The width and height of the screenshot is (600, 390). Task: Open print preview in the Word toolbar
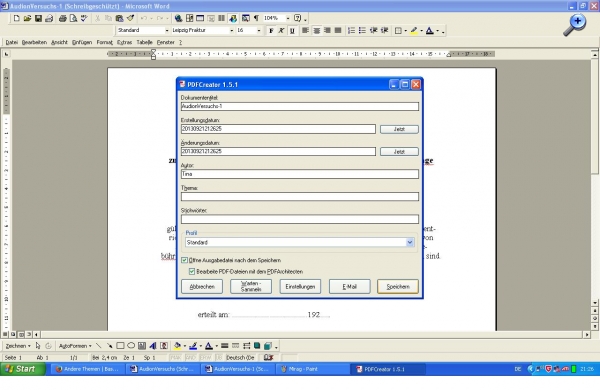(73, 18)
